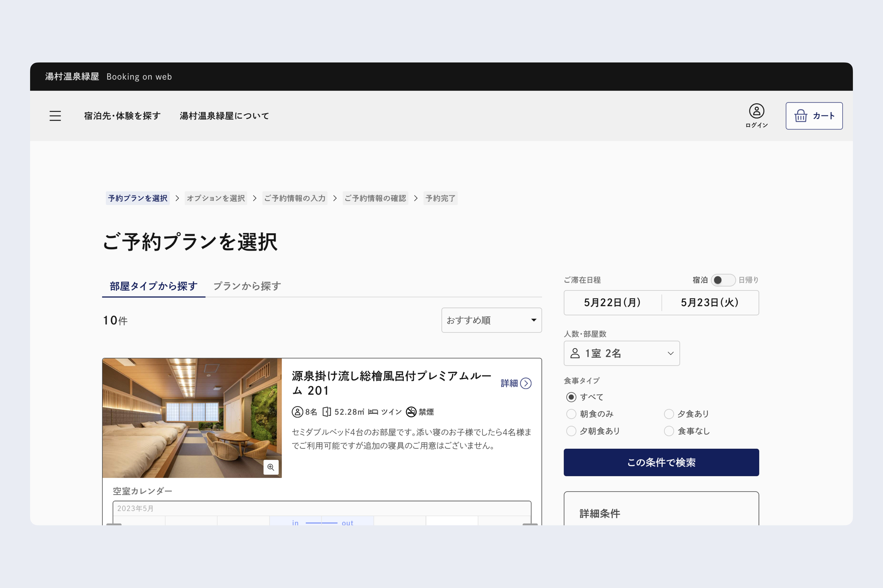Image resolution: width=883 pixels, height=588 pixels.
Task: Open the cart with basket icon
Action: coord(814,116)
